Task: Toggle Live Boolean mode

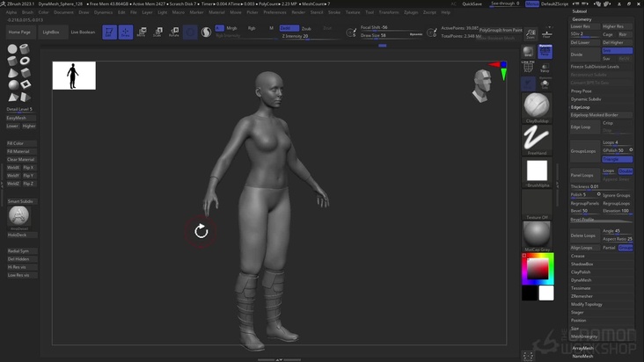Action: (83, 32)
